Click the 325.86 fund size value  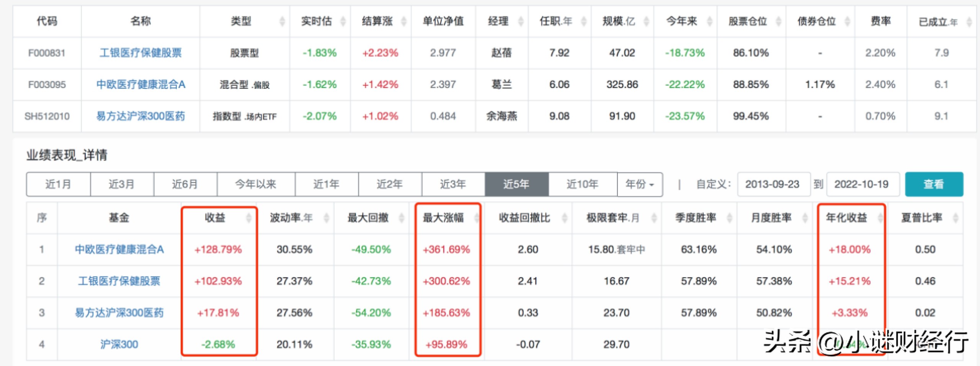[x=622, y=85]
